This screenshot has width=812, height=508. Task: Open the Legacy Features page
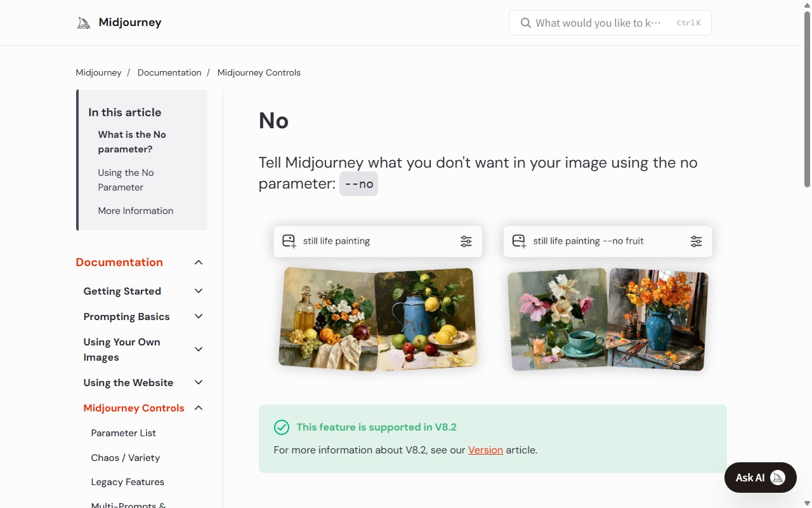128,482
